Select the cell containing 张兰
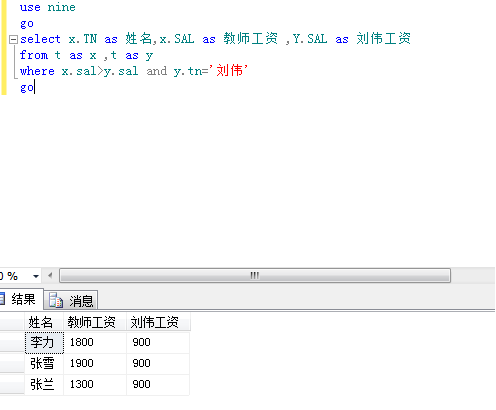The width and height of the screenshot is (496, 410). point(44,385)
